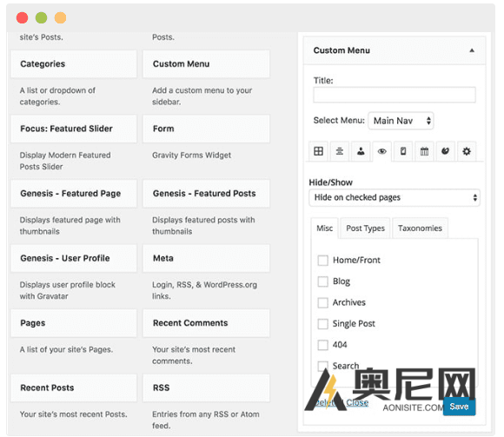Image resolution: width=504 pixels, height=437 pixels.
Task: Expand the Categories widget
Action: [x=74, y=64]
